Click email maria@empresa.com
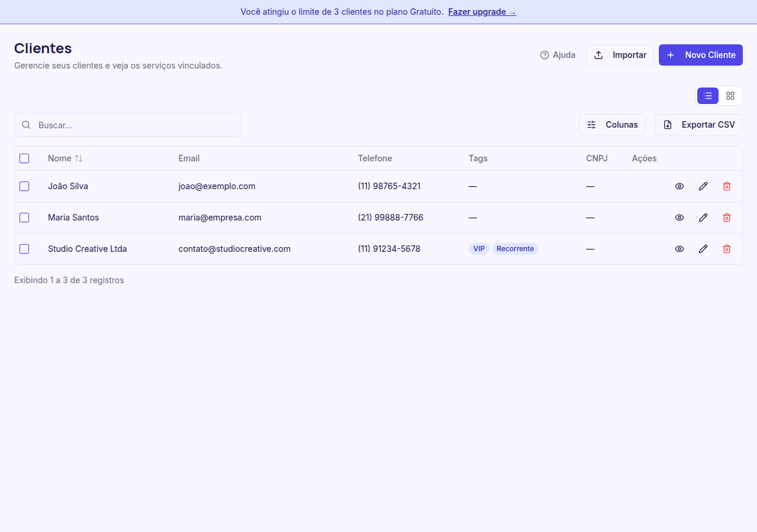Viewport: 757px width, 532px height. (x=220, y=218)
